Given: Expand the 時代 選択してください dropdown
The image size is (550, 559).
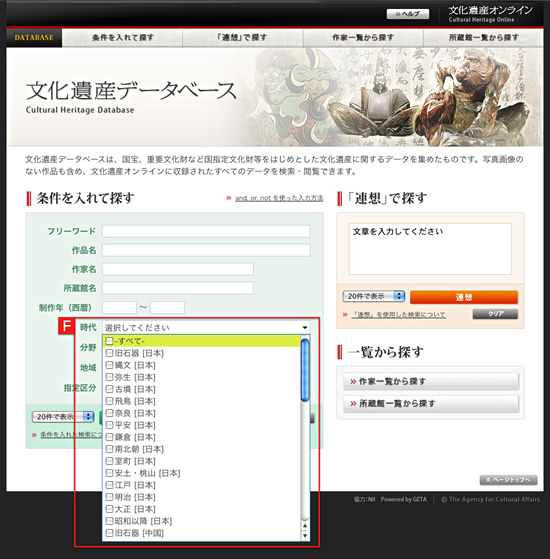Looking at the screenshot, I should point(206,327).
